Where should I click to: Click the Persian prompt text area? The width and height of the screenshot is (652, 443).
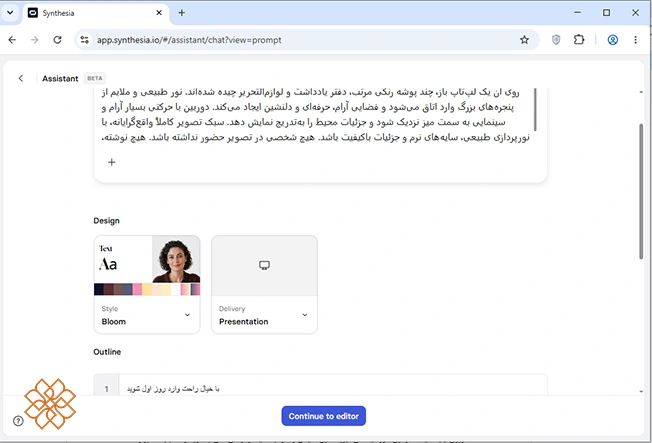pos(315,115)
